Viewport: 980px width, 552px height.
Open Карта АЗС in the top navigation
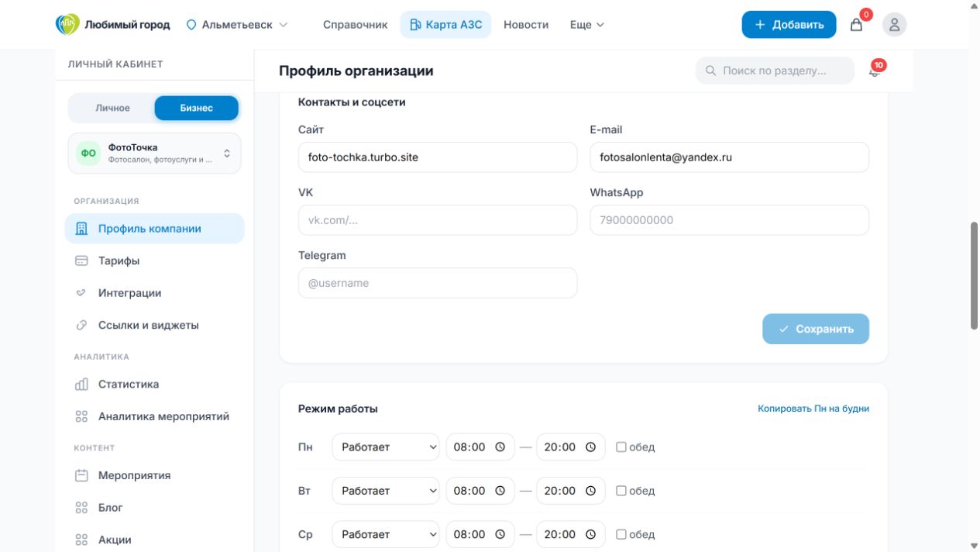click(x=445, y=25)
